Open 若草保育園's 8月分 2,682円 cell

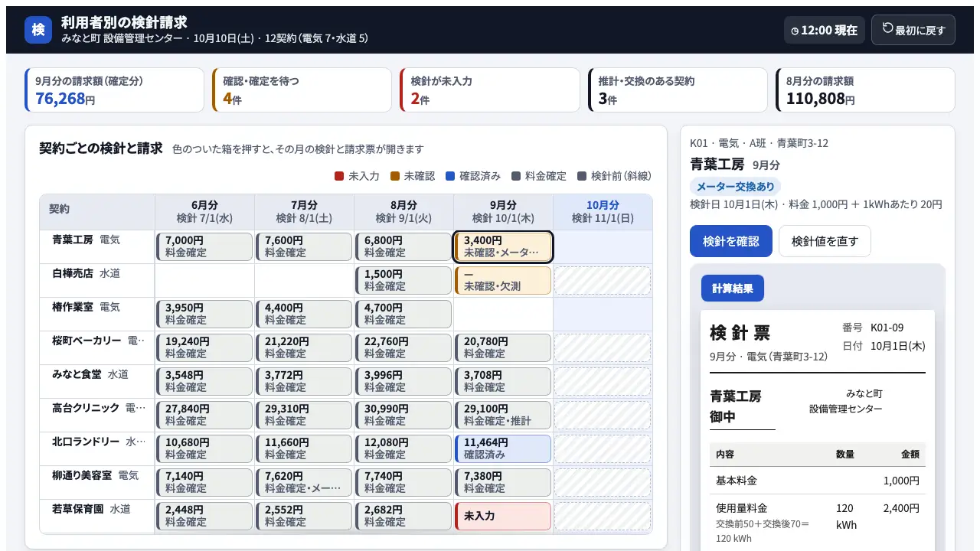coord(403,516)
